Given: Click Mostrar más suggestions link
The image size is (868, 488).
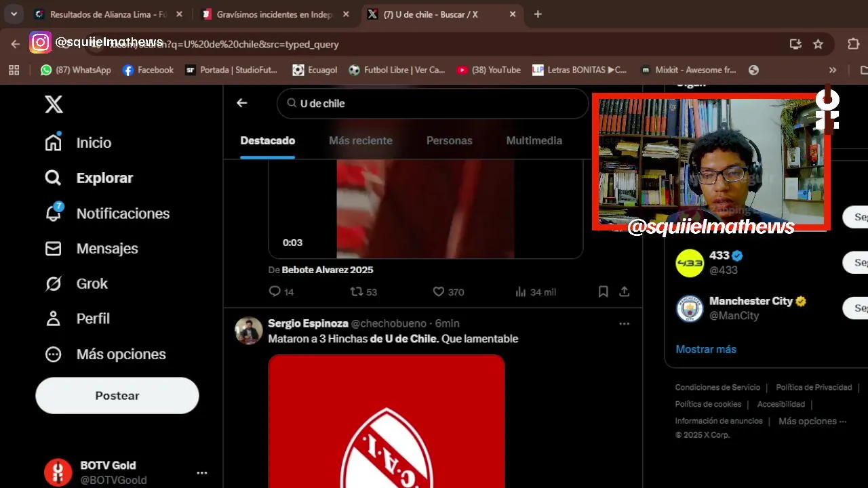Looking at the screenshot, I should [x=706, y=349].
